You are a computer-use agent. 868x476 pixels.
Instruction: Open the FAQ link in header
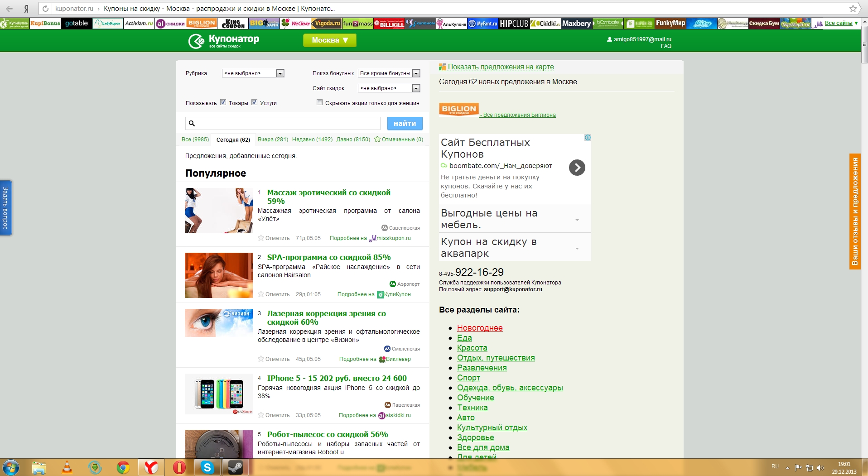(666, 46)
